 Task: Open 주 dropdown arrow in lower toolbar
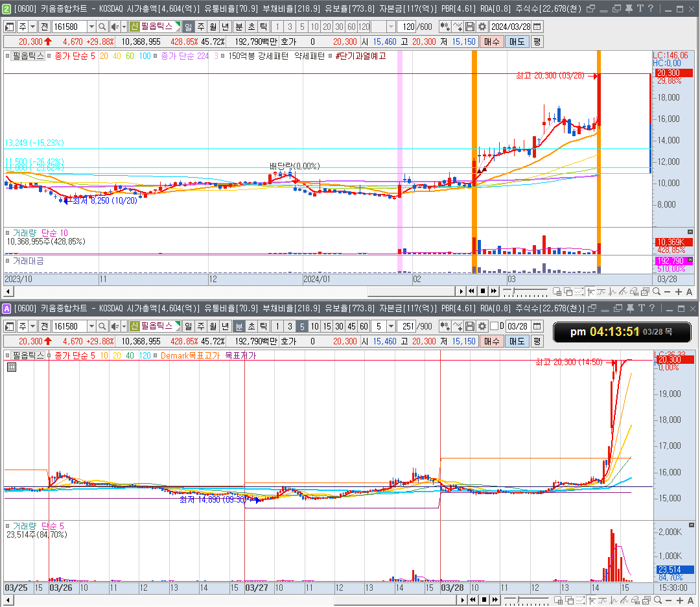click(32, 326)
